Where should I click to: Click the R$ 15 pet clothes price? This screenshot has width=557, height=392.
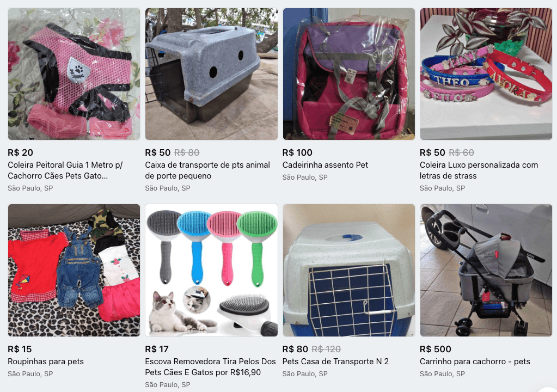(x=20, y=349)
